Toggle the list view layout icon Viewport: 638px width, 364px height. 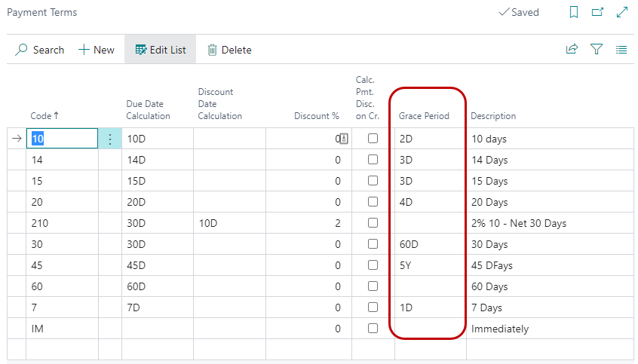[621, 50]
